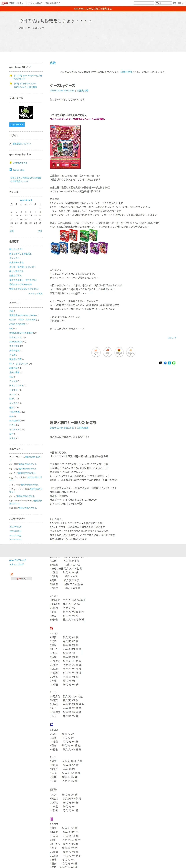Click the goo logo in the top bar
The width and height of the screenshot is (186, 868).
coord(4,3)
